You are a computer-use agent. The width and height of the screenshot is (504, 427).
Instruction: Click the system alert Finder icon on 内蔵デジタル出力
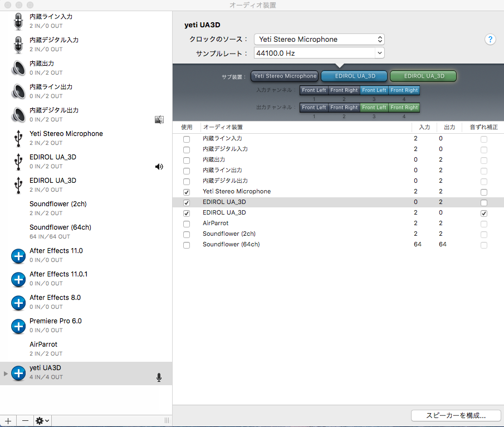coord(159,120)
